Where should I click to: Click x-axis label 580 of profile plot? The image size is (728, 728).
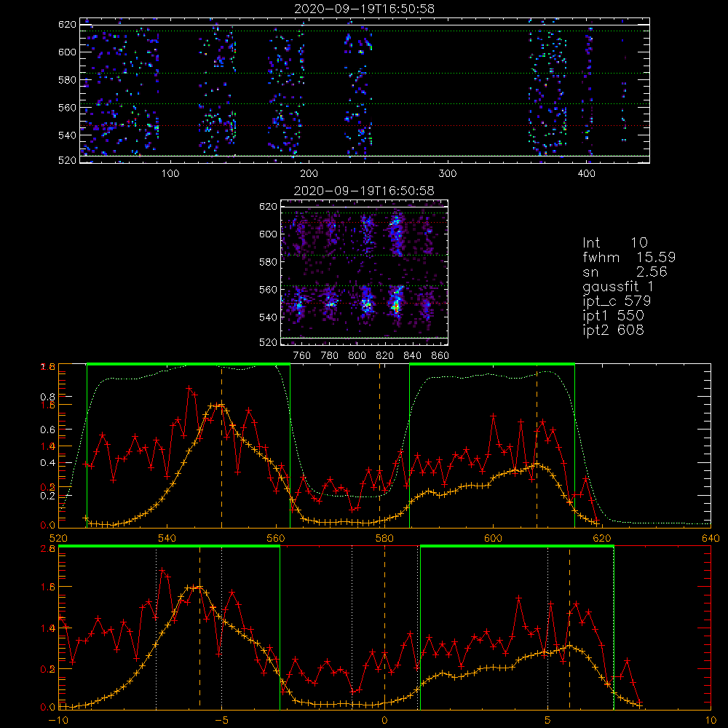pyautogui.click(x=384, y=539)
